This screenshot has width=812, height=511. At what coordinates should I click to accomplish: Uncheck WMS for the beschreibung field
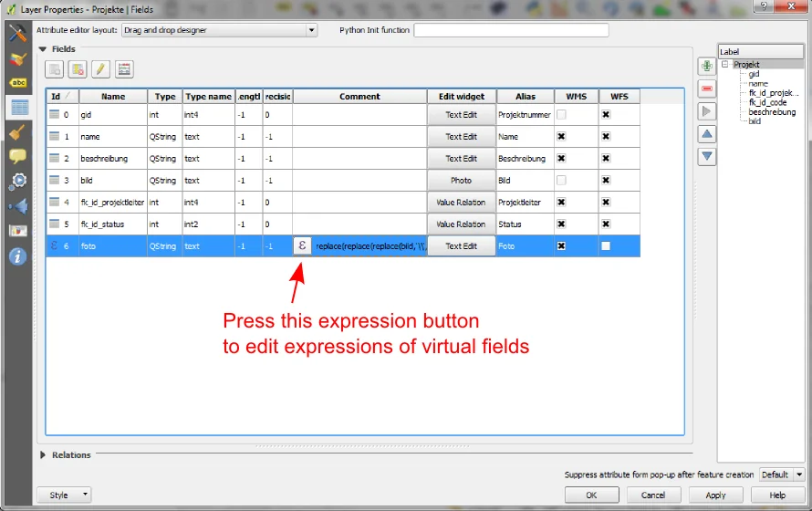[561, 159]
